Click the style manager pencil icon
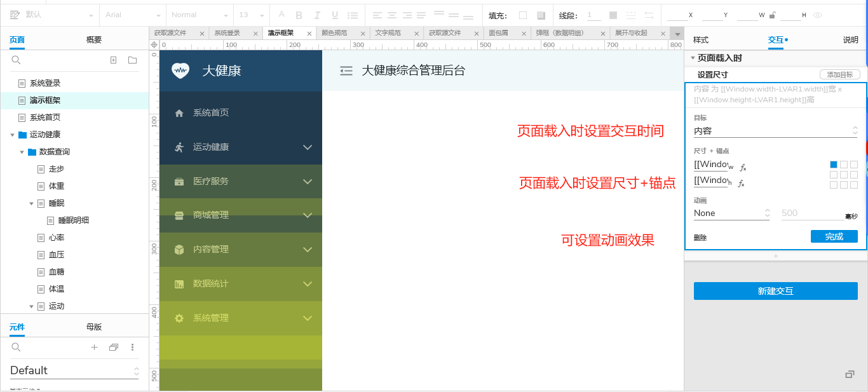The height and width of the screenshot is (392, 868). [15, 15]
